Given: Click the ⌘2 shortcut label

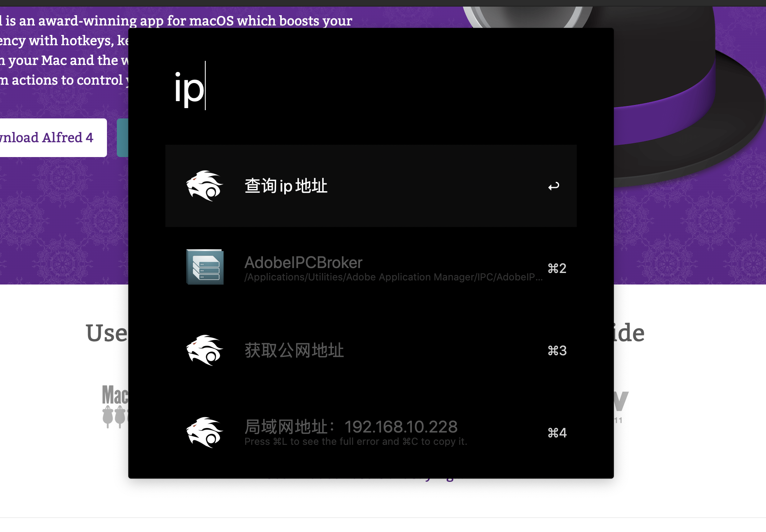Looking at the screenshot, I should [x=557, y=268].
